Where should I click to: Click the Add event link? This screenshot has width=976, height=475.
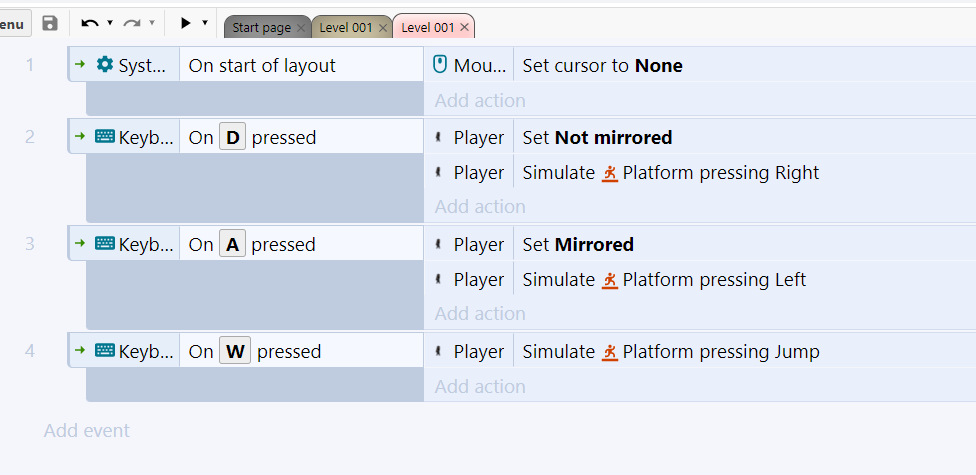(x=87, y=431)
